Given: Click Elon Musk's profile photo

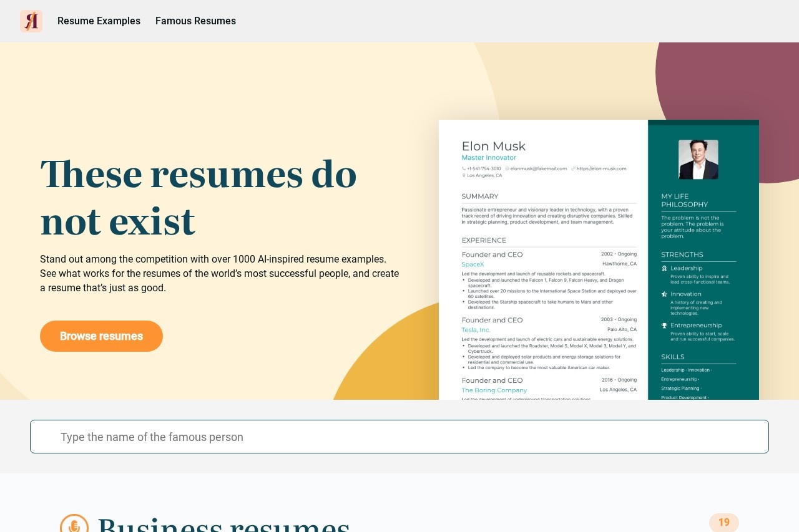Looking at the screenshot, I should tap(698, 159).
